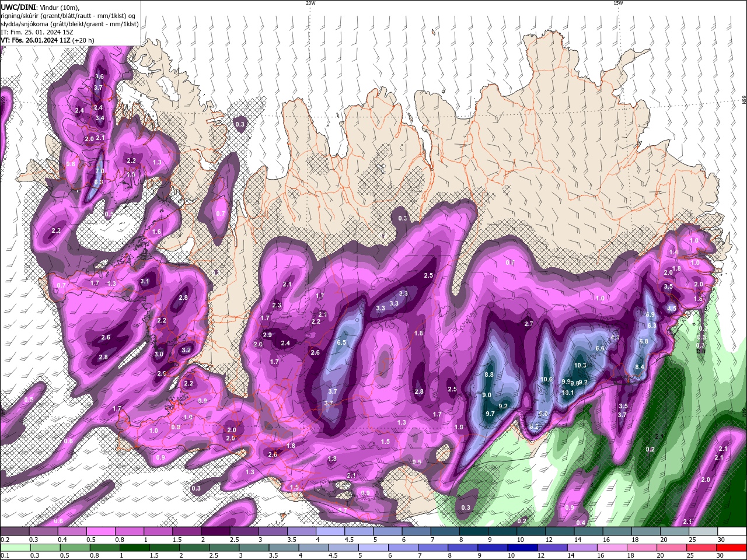Pick the dark green lower swatch labeled 1
This screenshot has height=560, width=747.
pyautogui.click(x=134, y=548)
